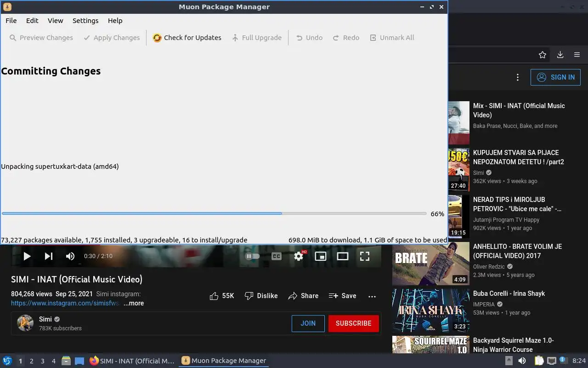The height and width of the screenshot is (368, 588).
Task: Click Buba Corelli - Irina Shayk thumbnail
Action: [431, 310]
